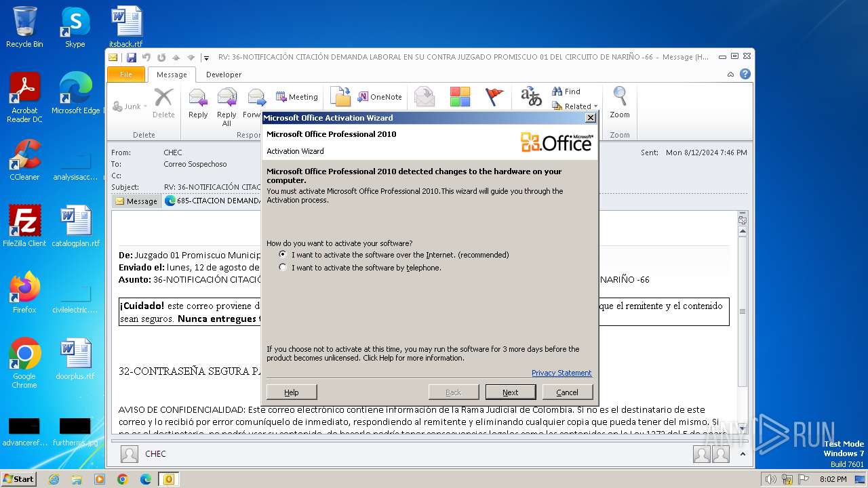Open doorplus.rtf desktop file

pos(75,359)
